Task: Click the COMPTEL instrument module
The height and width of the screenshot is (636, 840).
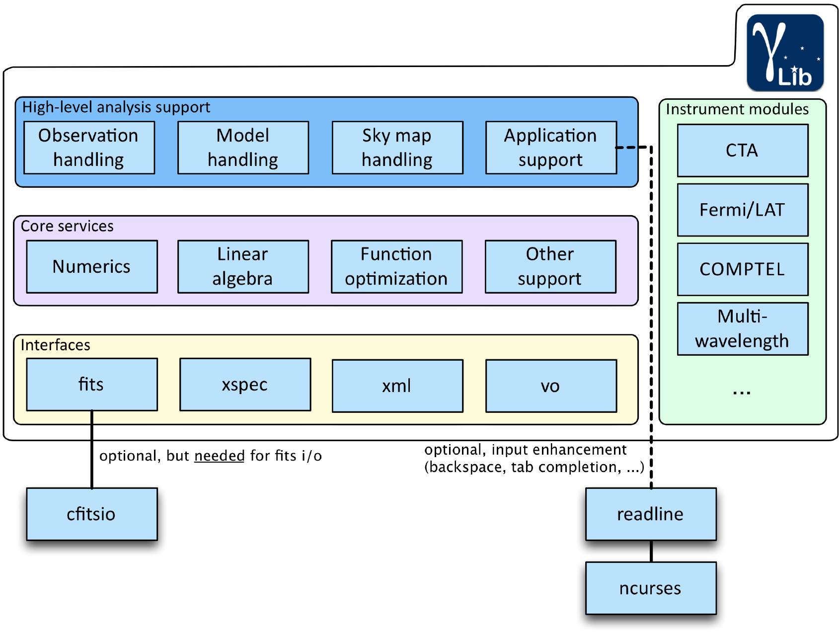Action: click(x=743, y=269)
